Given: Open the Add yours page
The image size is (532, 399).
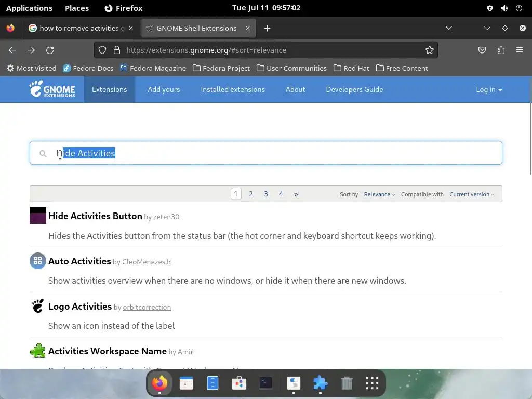Looking at the screenshot, I should click(x=164, y=89).
